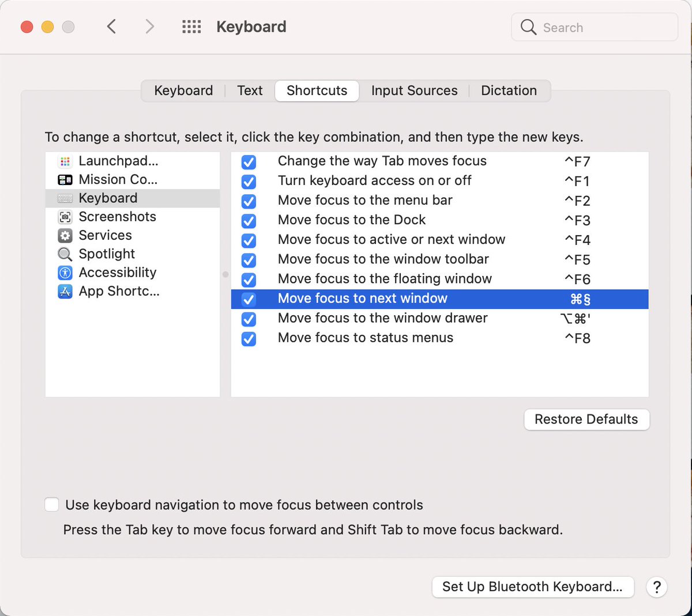Screen dimensions: 692x616
Task: Select Turn keyboard access on or off text
Action: [x=375, y=180]
